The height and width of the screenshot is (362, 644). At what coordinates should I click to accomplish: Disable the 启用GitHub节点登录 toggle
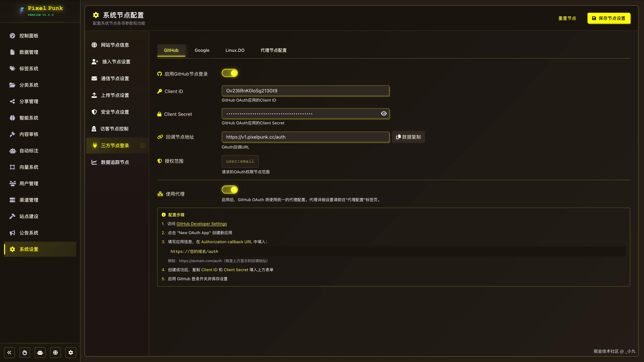click(x=230, y=73)
